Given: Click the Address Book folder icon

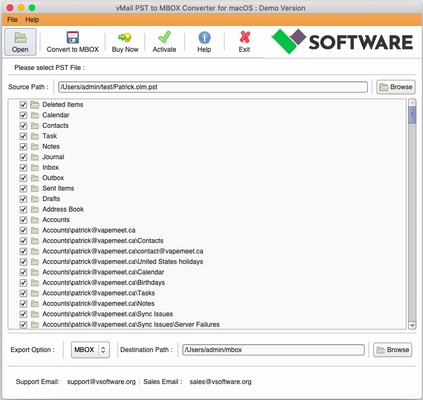Looking at the screenshot, I should pos(35,209).
